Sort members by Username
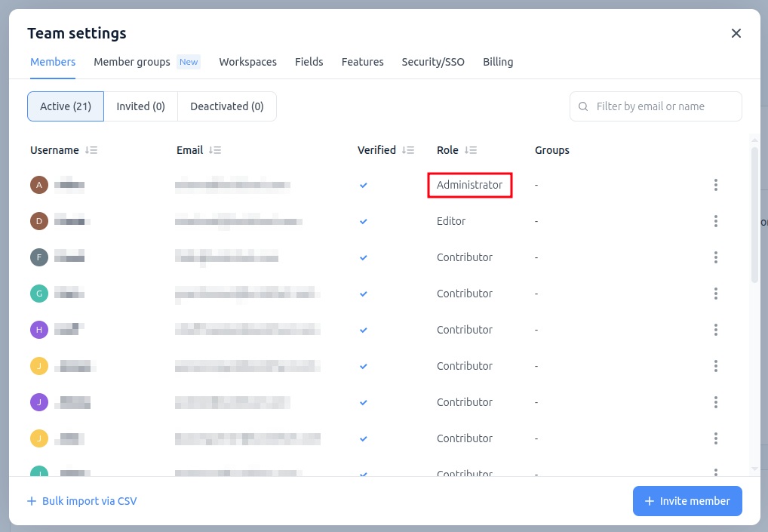Image resolution: width=768 pixels, height=532 pixels. pyautogui.click(x=91, y=149)
